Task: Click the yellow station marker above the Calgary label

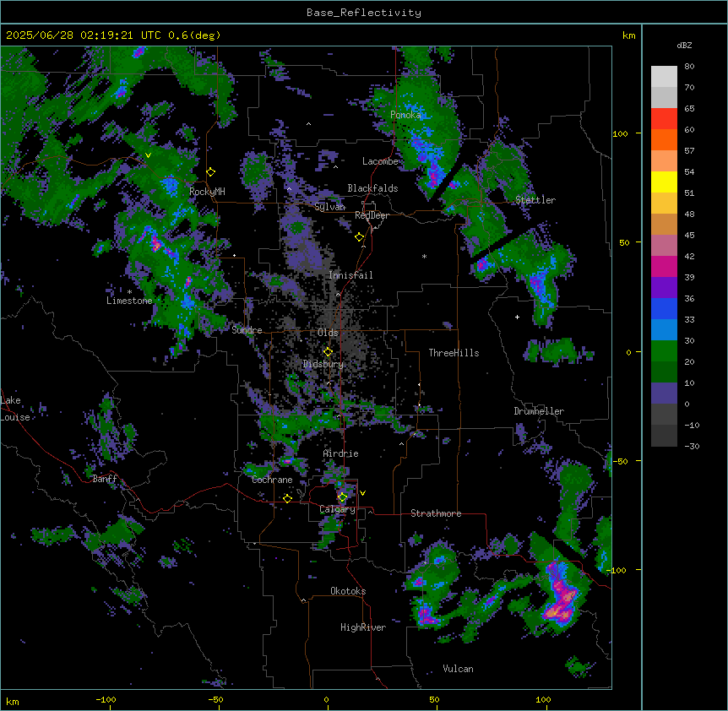Action: coord(342,497)
